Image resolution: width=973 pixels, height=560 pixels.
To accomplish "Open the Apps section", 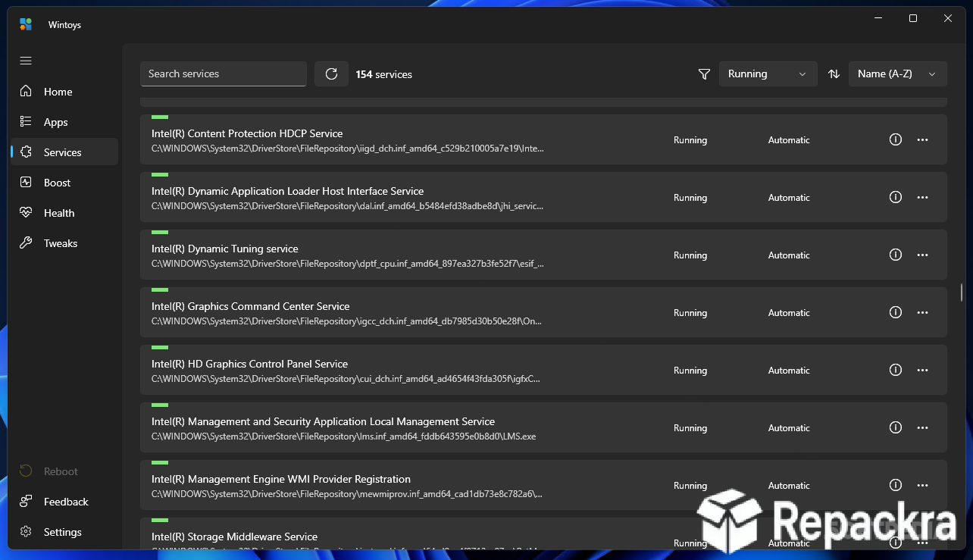I will 64,122.
